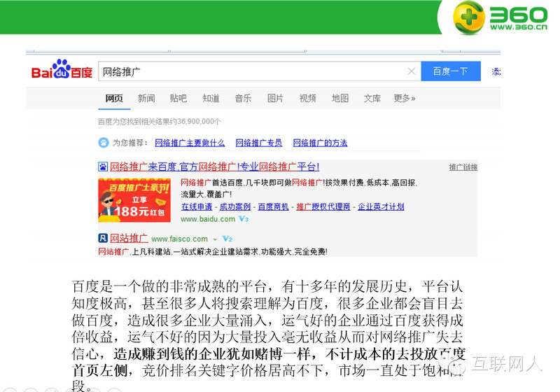
Task: Click the www.baidu.com URL
Action: point(208,219)
